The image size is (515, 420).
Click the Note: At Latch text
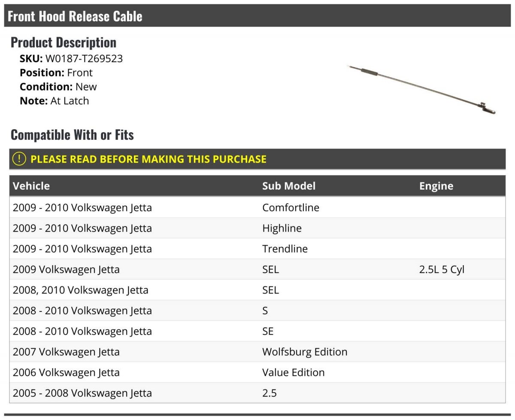(x=55, y=101)
